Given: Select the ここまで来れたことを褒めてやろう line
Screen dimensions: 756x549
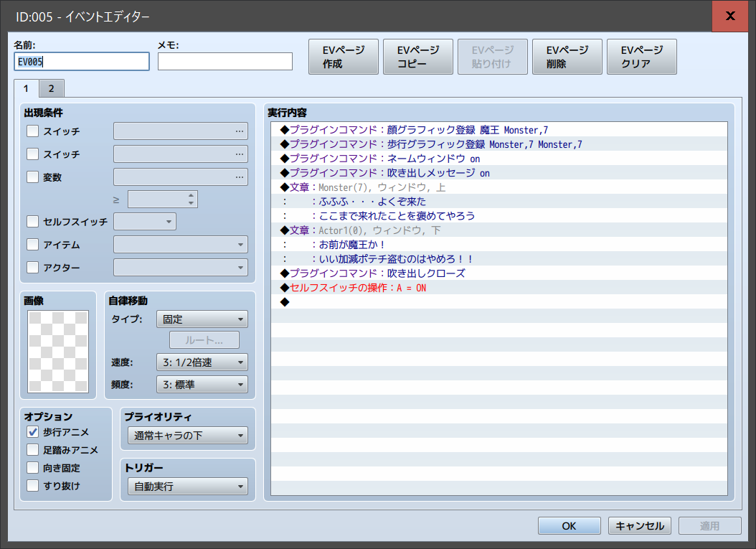Looking at the screenshot, I should click(x=499, y=215).
